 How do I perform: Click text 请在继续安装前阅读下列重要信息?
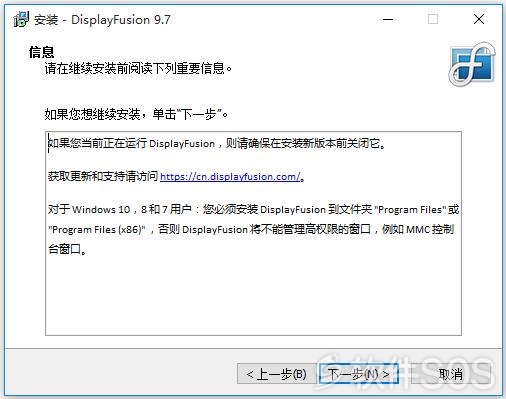[x=138, y=68]
